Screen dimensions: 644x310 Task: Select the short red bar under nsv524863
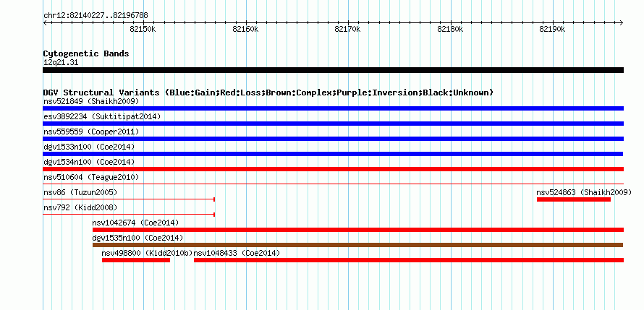click(x=574, y=199)
